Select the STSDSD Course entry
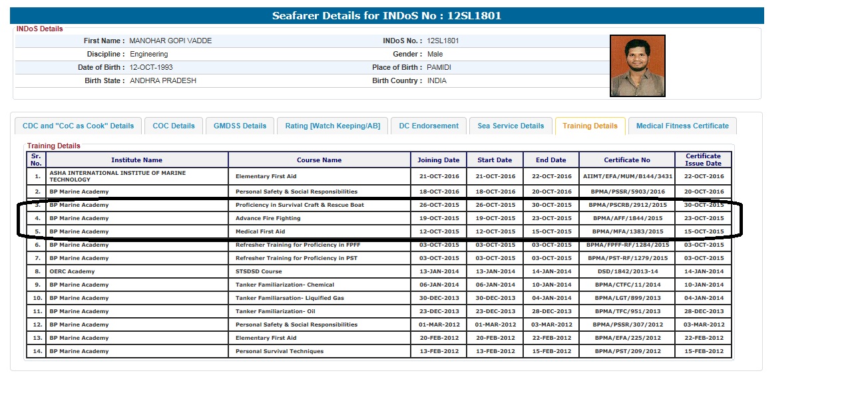868x393 pixels. [258, 271]
